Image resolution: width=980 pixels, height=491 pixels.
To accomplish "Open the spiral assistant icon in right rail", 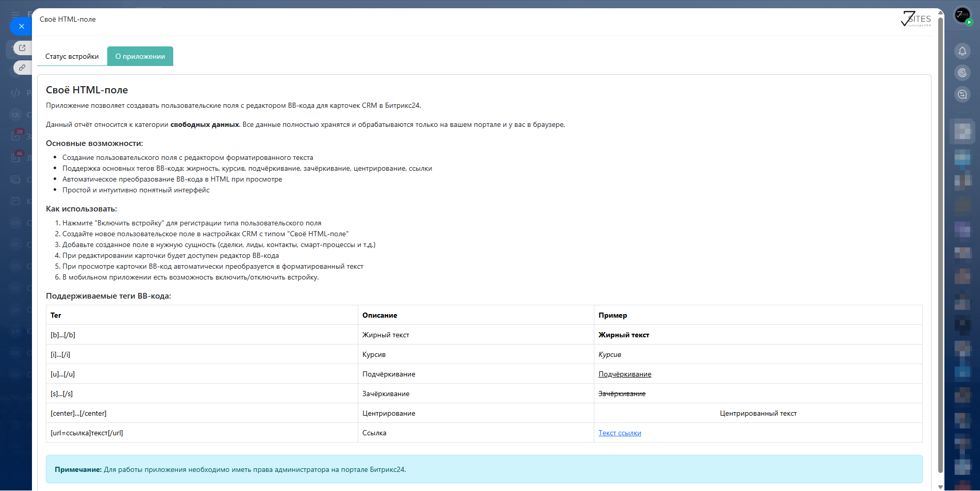I will pyautogui.click(x=962, y=73).
